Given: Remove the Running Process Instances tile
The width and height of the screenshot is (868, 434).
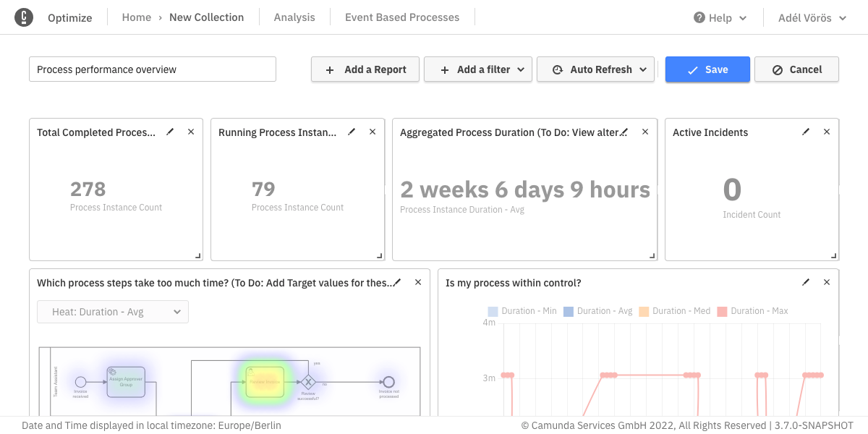Looking at the screenshot, I should pyautogui.click(x=373, y=132).
